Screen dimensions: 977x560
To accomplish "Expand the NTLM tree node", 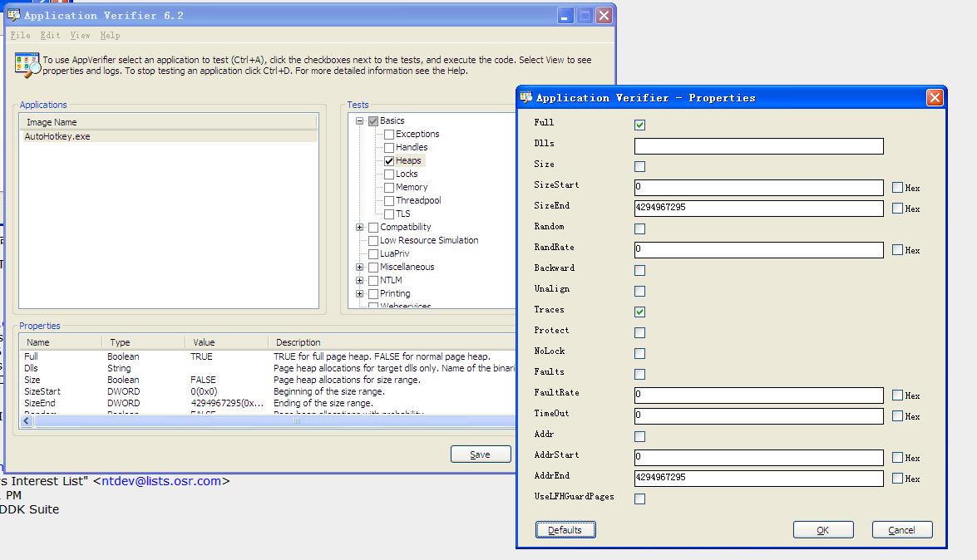I will 360,280.
